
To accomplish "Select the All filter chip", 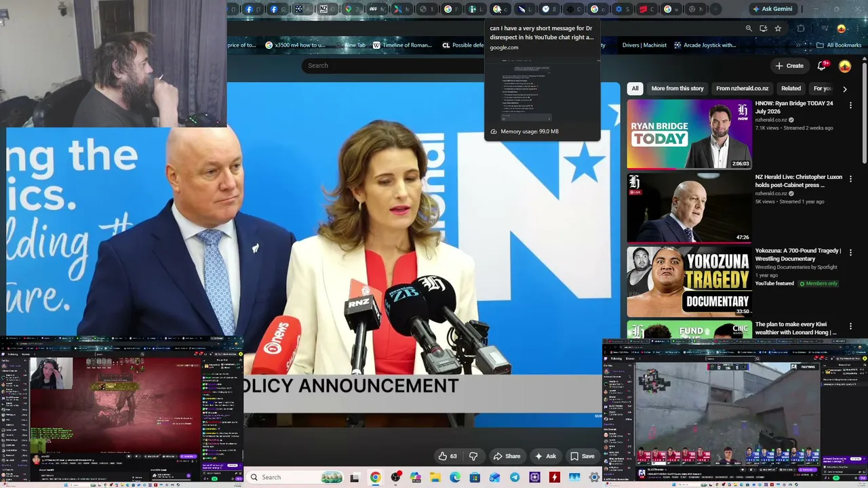I will click(635, 89).
